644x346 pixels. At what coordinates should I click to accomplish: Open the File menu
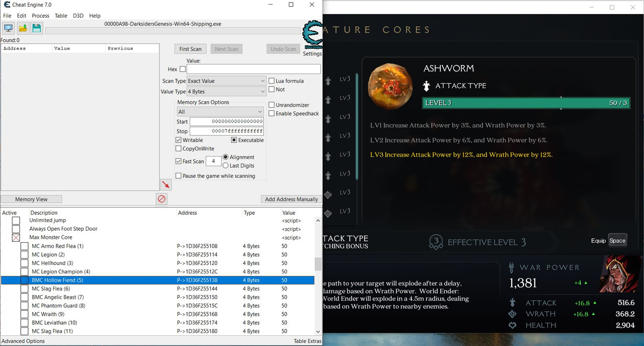(x=7, y=16)
